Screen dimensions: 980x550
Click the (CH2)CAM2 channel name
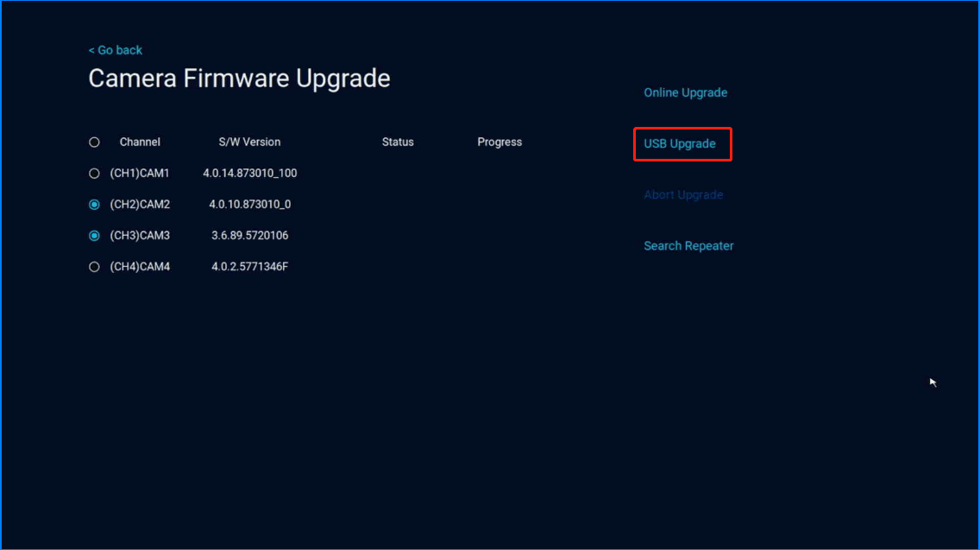coord(140,205)
